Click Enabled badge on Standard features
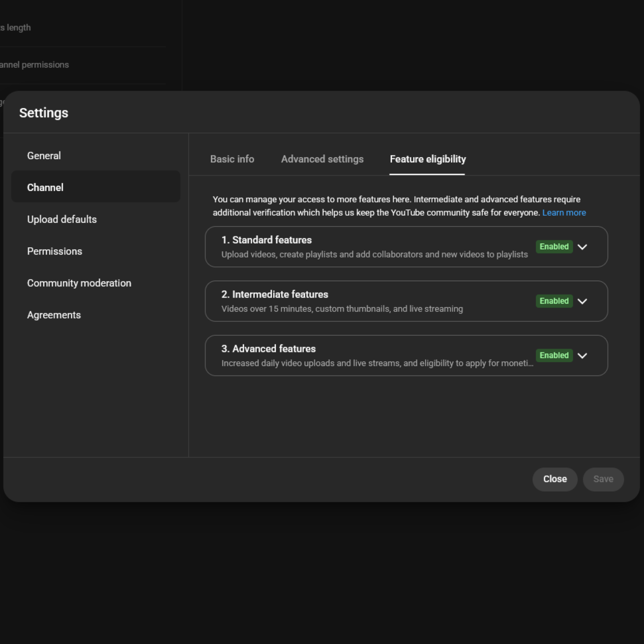The height and width of the screenshot is (644, 644). (x=554, y=247)
